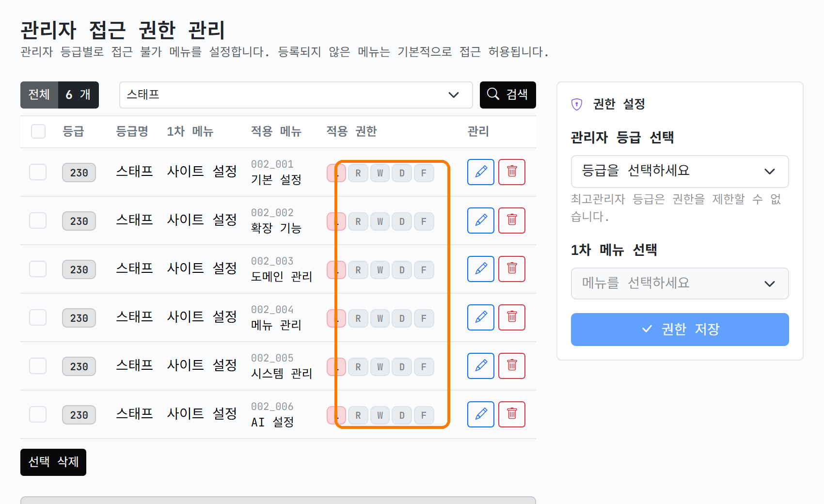Delete the 002_003 도메인 관리 row
The width and height of the screenshot is (824, 504).
[x=512, y=269]
